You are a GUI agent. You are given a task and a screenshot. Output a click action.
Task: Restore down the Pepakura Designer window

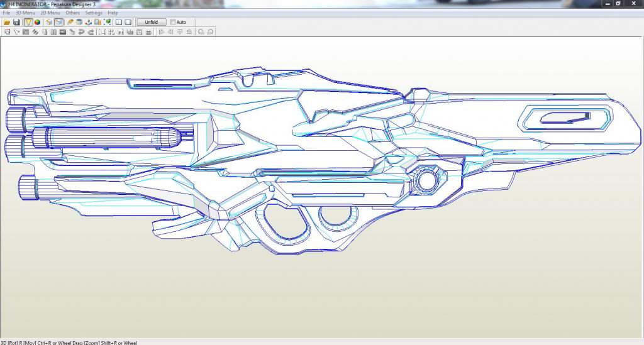pos(618,3)
